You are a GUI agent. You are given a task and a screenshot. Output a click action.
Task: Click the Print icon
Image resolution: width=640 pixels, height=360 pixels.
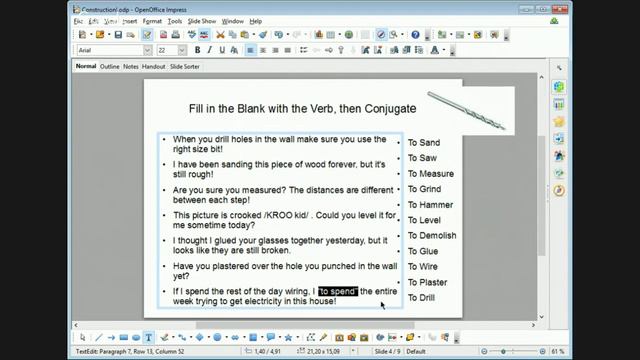(x=176, y=35)
